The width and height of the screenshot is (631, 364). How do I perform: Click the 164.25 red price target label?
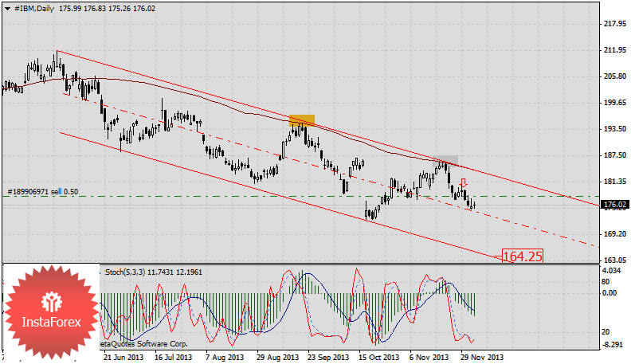523,256
